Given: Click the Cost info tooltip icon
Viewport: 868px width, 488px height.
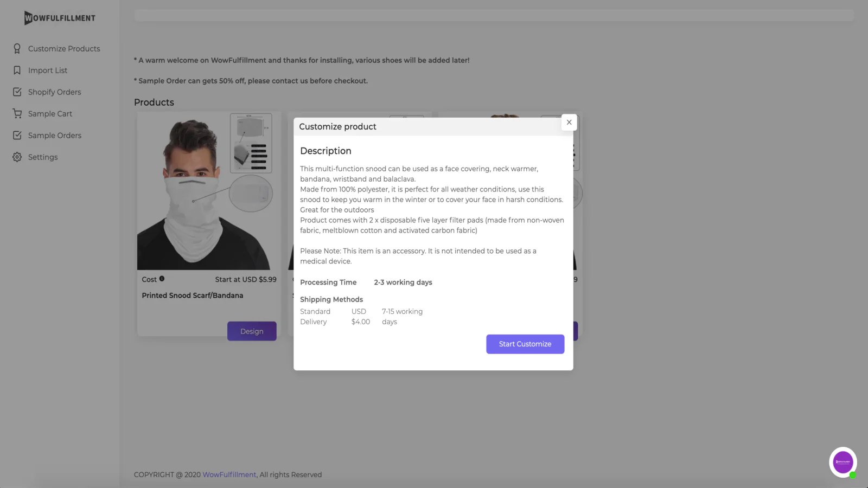Looking at the screenshot, I should tap(162, 279).
